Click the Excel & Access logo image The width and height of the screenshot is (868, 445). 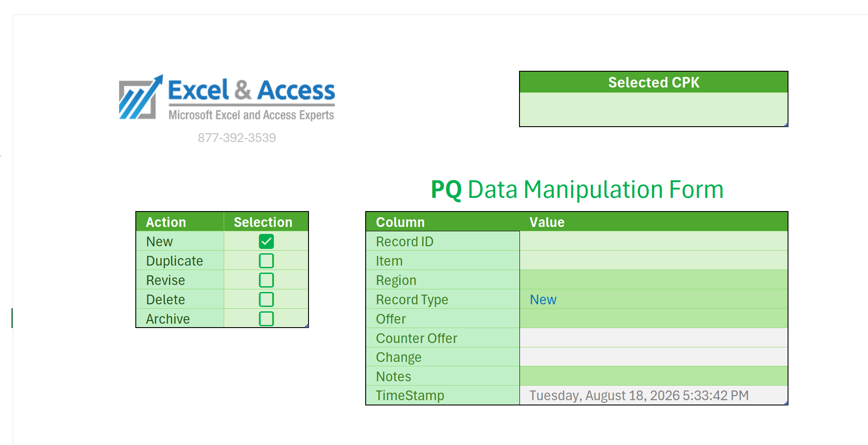[x=227, y=98]
